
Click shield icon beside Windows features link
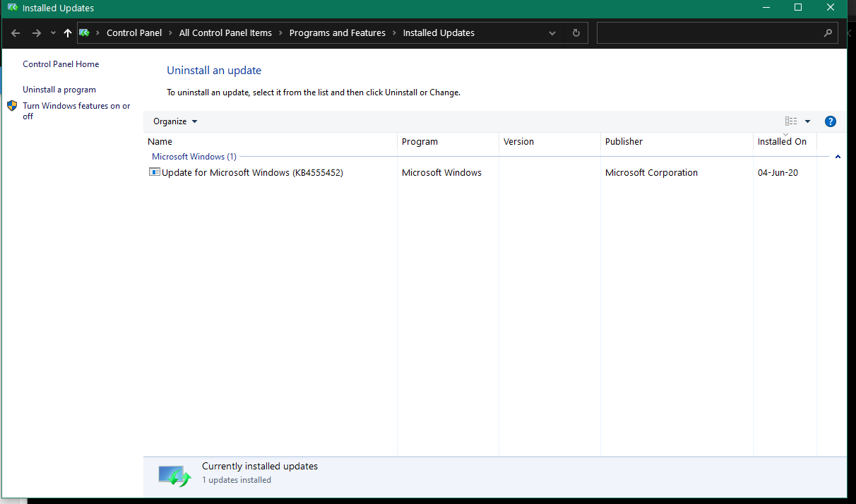point(12,106)
